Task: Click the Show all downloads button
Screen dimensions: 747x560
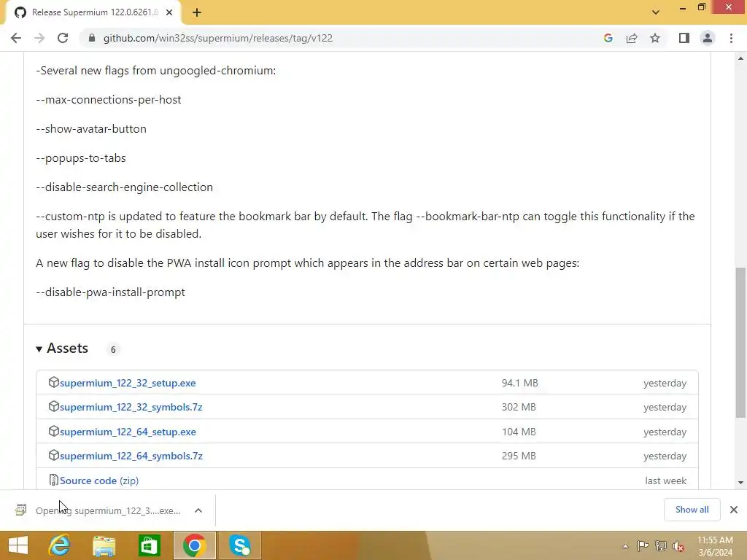Action: [692, 510]
